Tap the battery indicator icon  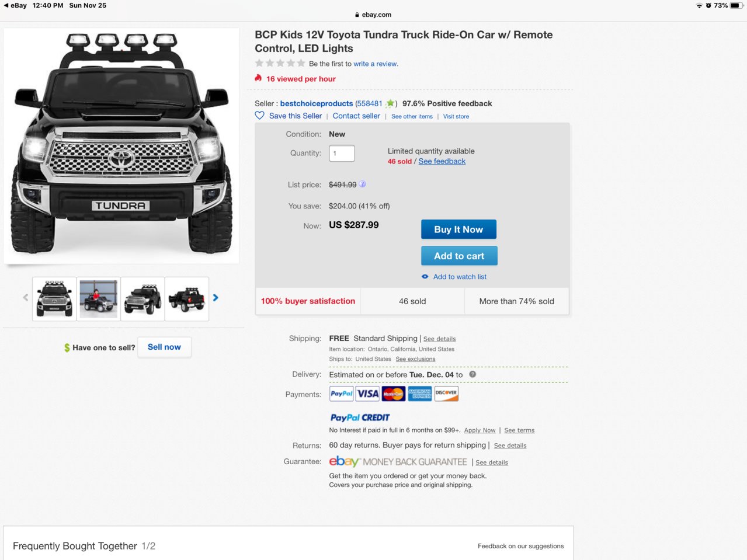(736, 5)
